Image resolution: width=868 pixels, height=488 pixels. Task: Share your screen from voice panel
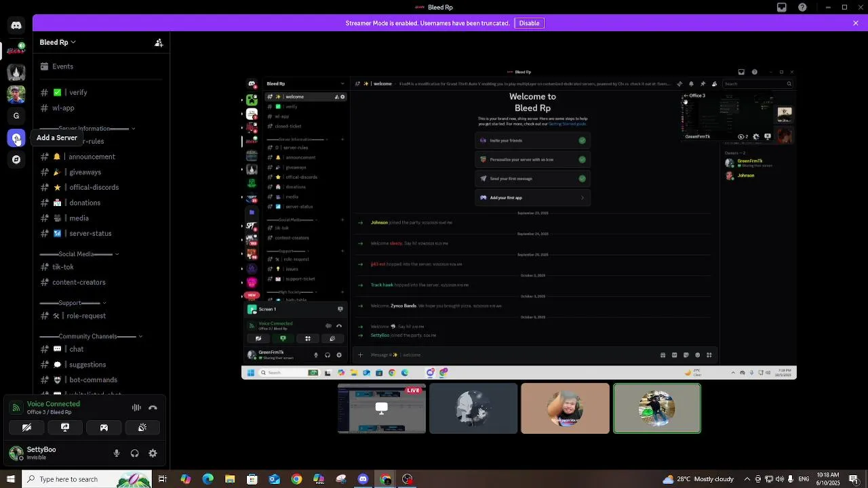click(65, 428)
